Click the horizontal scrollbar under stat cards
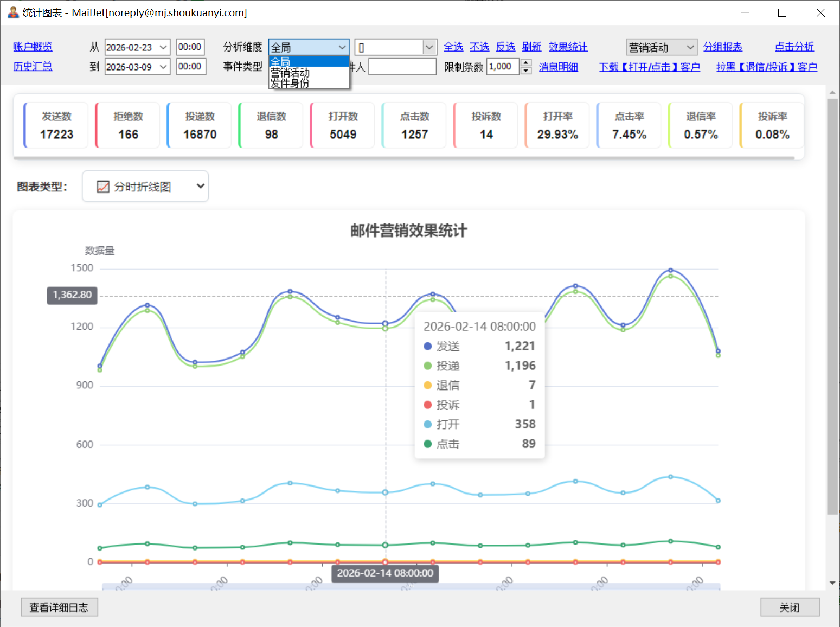The height and width of the screenshot is (627, 840). (x=404, y=158)
